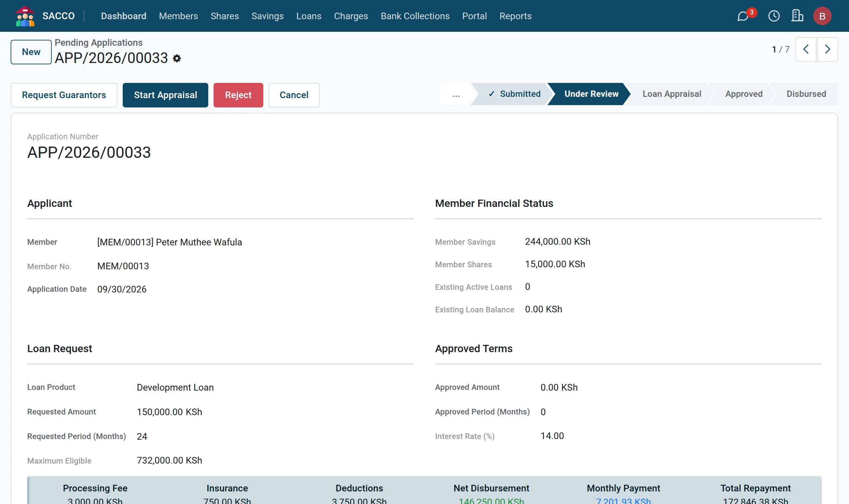
Task: Open the Charges menu
Action: coord(351,16)
